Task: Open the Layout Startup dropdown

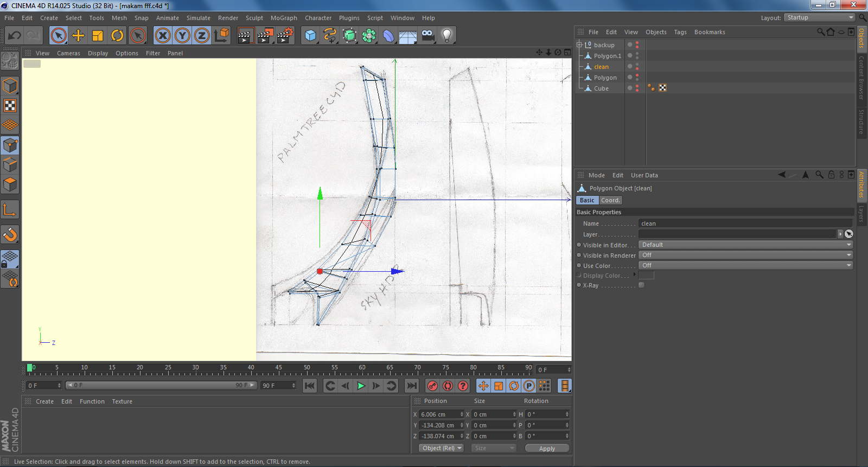Action: (x=820, y=18)
